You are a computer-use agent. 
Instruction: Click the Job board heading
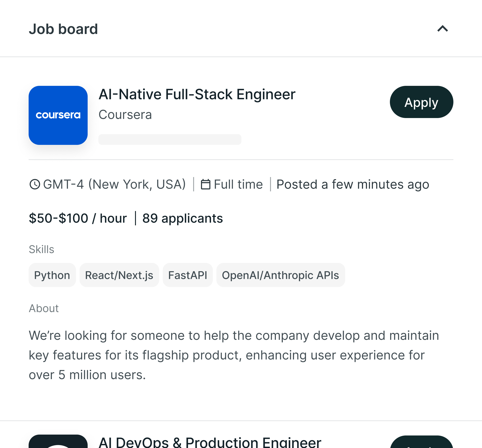pos(63,29)
